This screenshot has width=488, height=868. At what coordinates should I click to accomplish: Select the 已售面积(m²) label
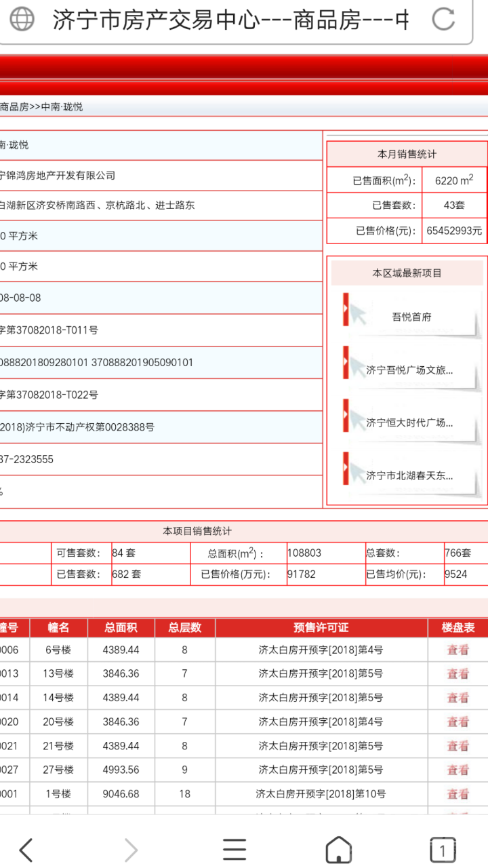(x=383, y=180)
